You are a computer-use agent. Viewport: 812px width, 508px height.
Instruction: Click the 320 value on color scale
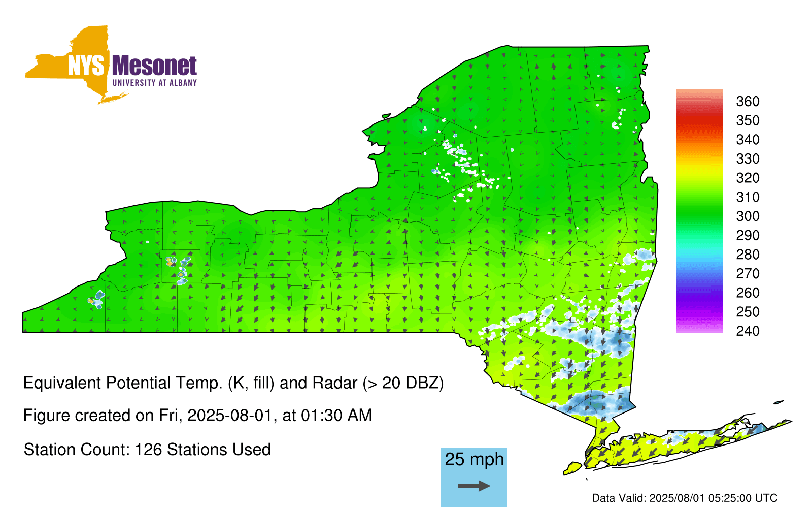coord(748,178)
